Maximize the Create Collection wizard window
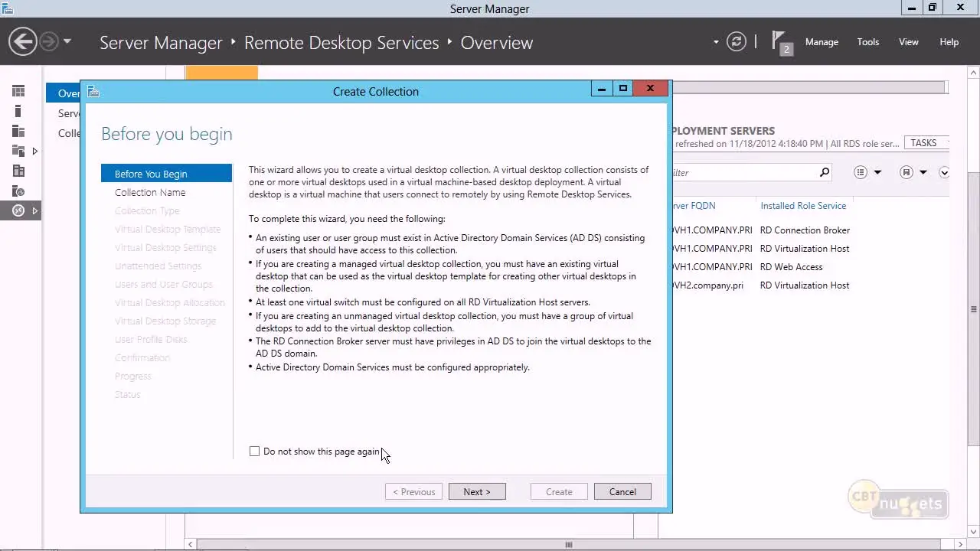This screenshot has width=980, height=551. 623,89
